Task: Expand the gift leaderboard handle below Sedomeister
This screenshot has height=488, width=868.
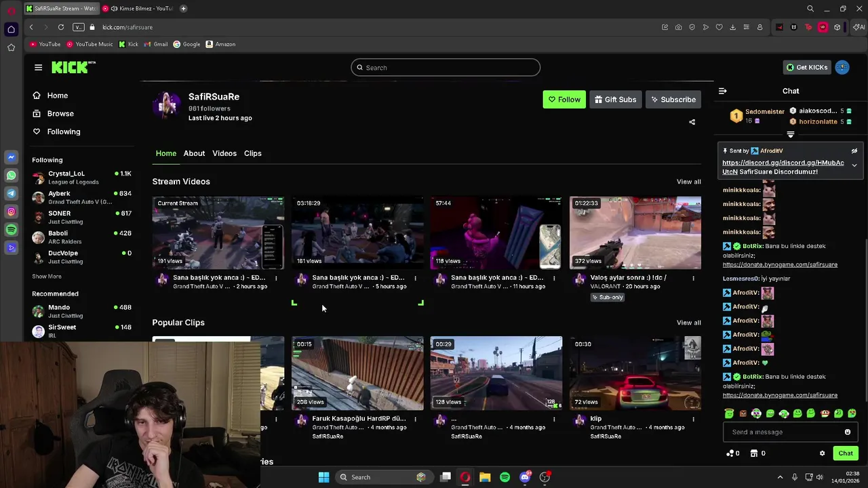Action: [x=791, y=135]
